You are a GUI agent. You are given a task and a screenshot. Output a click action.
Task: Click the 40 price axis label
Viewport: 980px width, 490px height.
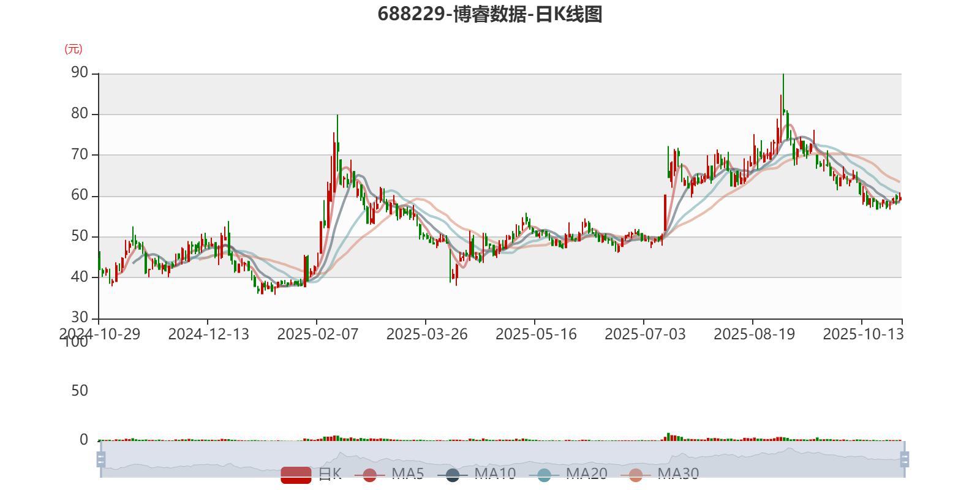pos(80,277)
